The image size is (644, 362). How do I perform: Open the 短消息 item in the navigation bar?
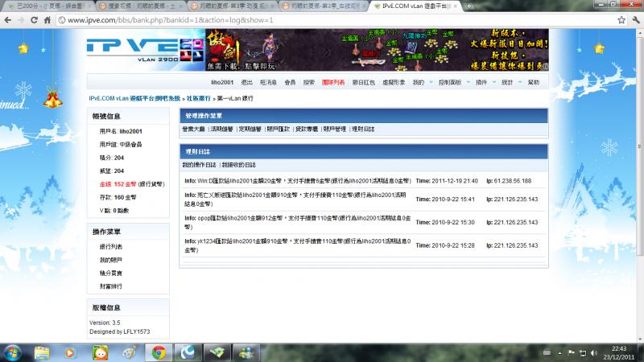pyautogui.click(x=268, y=82)
